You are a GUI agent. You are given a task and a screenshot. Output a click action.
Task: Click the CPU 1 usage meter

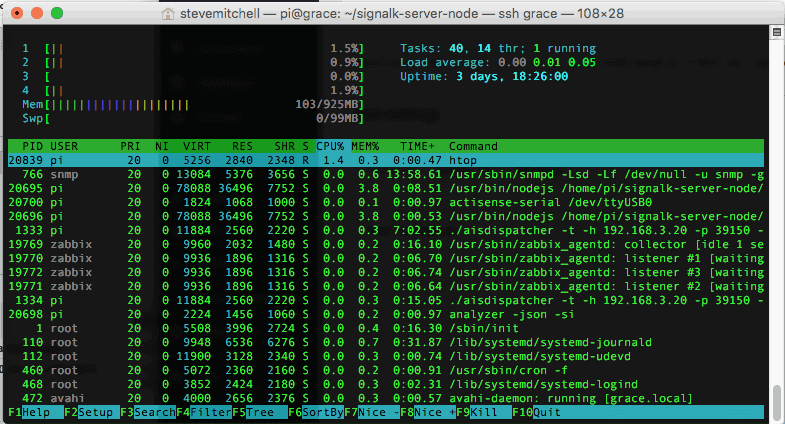[193, 49]
